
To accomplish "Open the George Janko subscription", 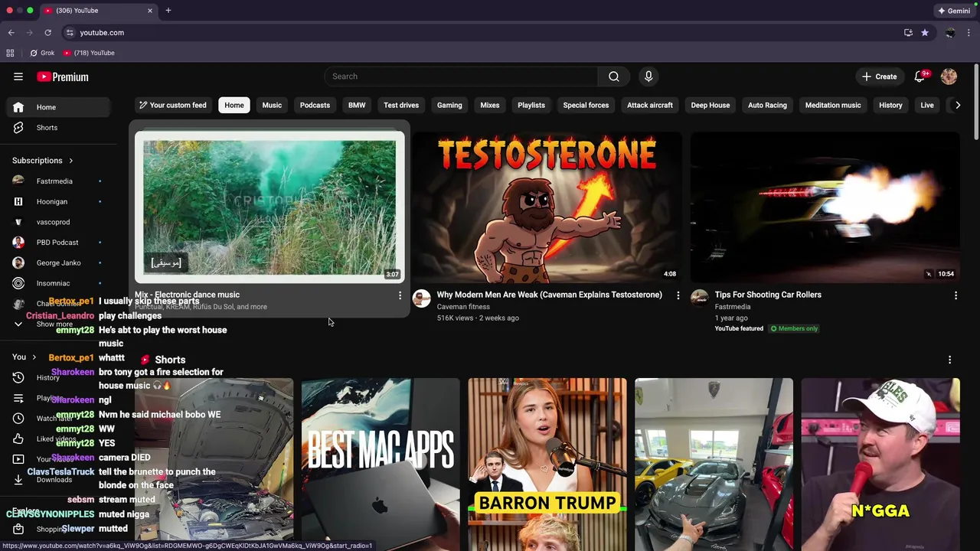I will 58,262.
